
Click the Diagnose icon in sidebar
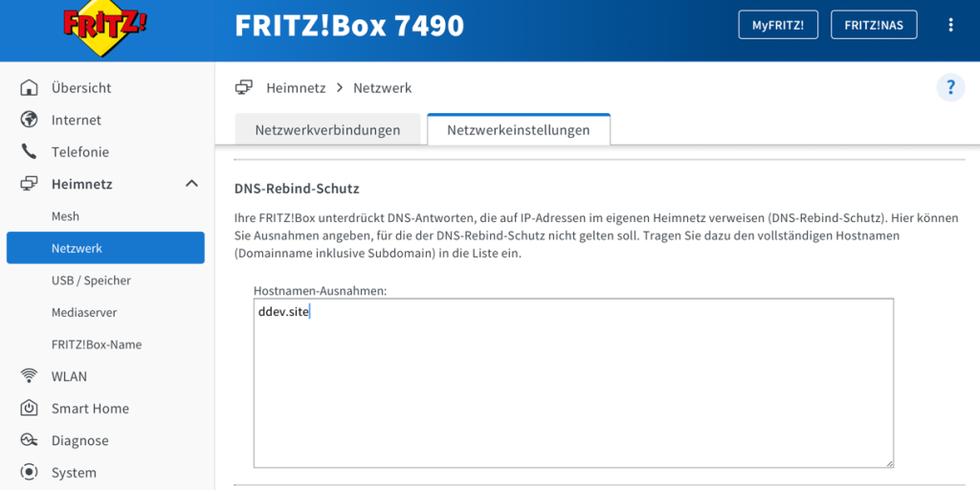tap(30, 440)
